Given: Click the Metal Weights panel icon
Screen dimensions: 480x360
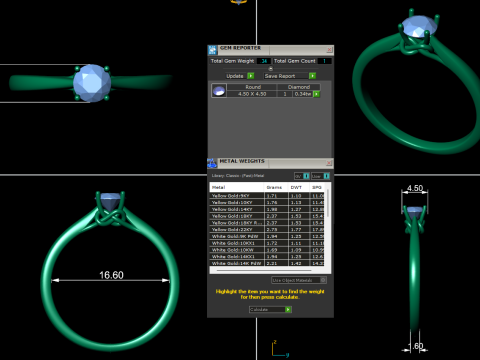Looking at the screenshot, I should point(212,163).
